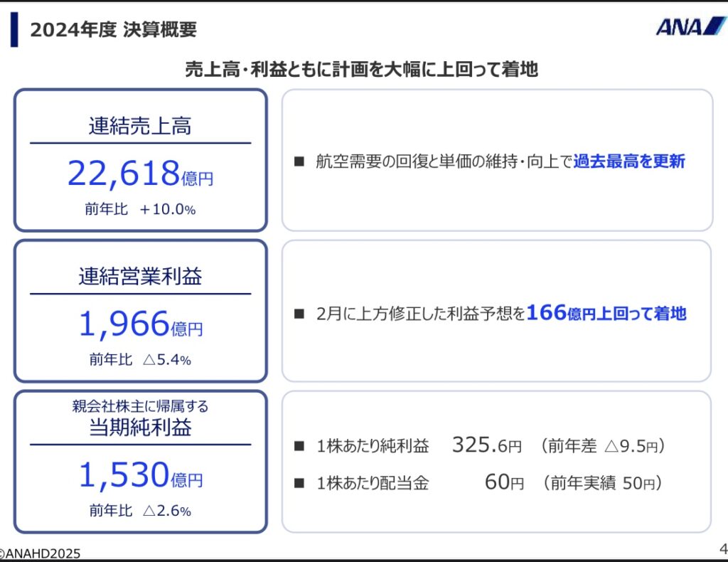Click the headline '売上高・利益ともに計画を大幅に上回って着地'
The image size is (728, 562).
[361, 69]
